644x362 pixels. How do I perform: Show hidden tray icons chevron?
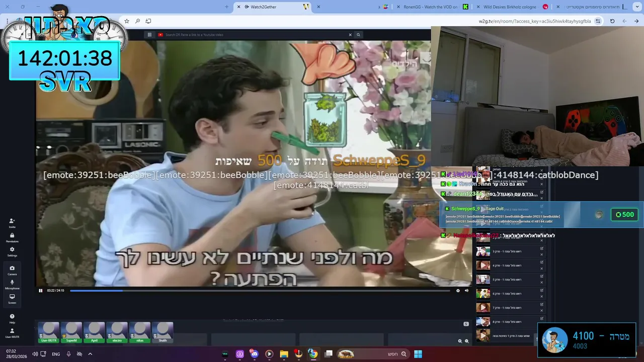point(90,354)
